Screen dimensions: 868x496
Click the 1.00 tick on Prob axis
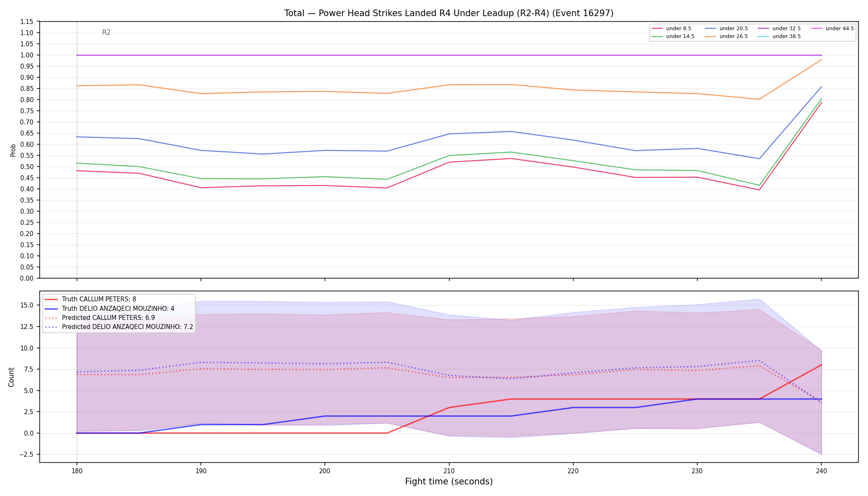(27, 55)
